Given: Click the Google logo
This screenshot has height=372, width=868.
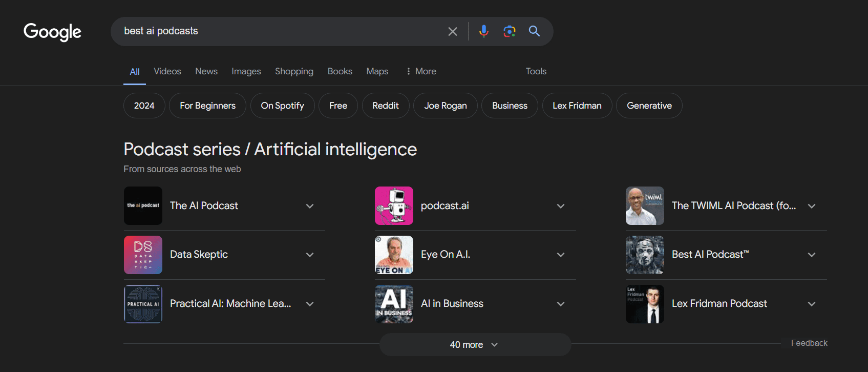Looking at the screenshot, I should [52, 32].
